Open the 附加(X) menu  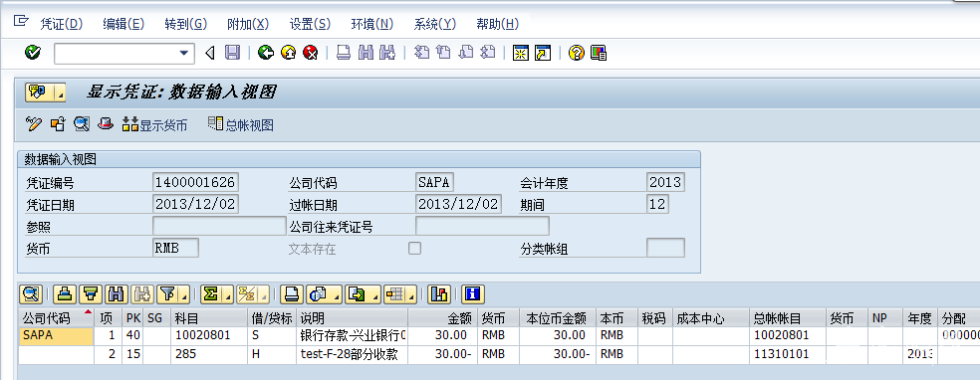pos(248,24)
